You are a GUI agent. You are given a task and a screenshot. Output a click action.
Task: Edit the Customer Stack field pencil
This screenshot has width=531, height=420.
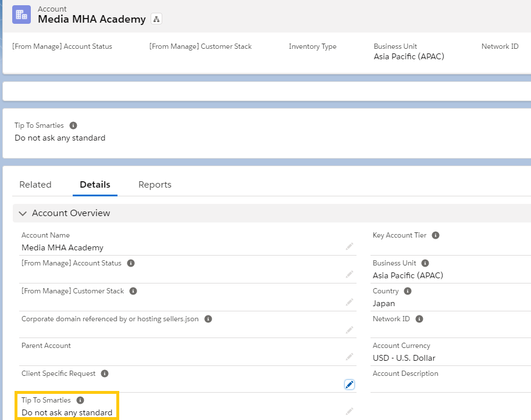(349, 301)
